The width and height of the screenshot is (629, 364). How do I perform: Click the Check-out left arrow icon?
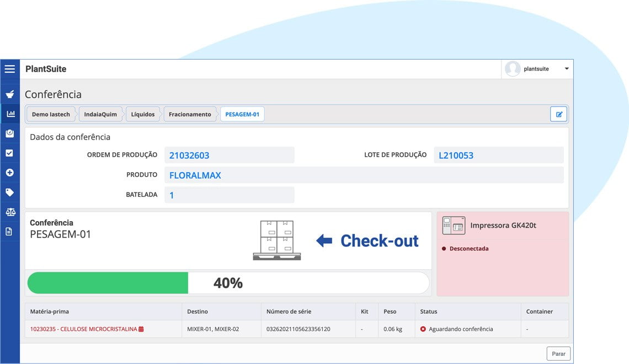pyautogui.click(x=324, y=240)
